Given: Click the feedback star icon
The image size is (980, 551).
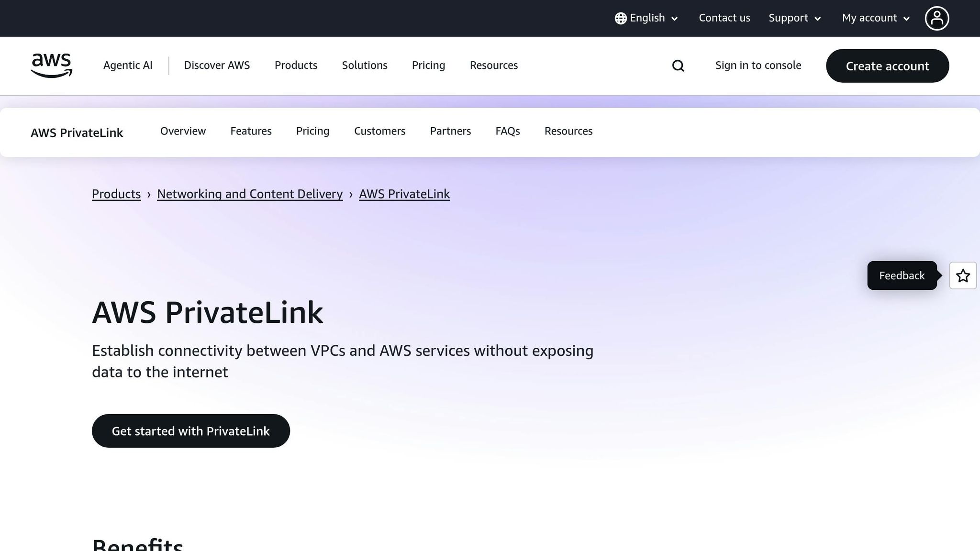Looking at the screenshot, I should [963, 275].
